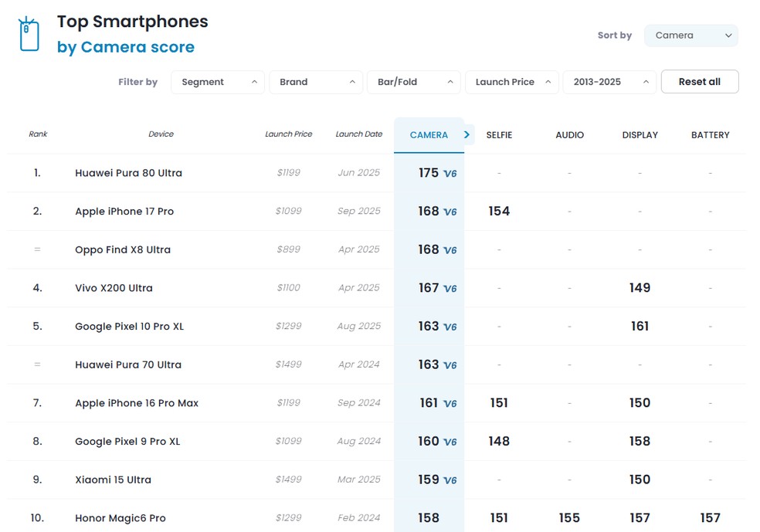Click the Launch Price column header
Viewport: 760px width, 532px height.
click(288, 134)
